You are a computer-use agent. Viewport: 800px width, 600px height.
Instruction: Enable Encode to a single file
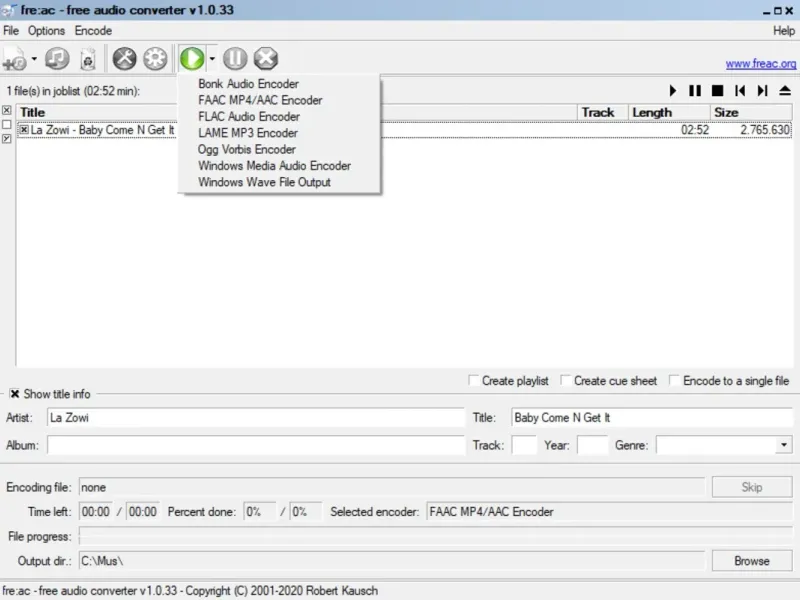(674, 381)
